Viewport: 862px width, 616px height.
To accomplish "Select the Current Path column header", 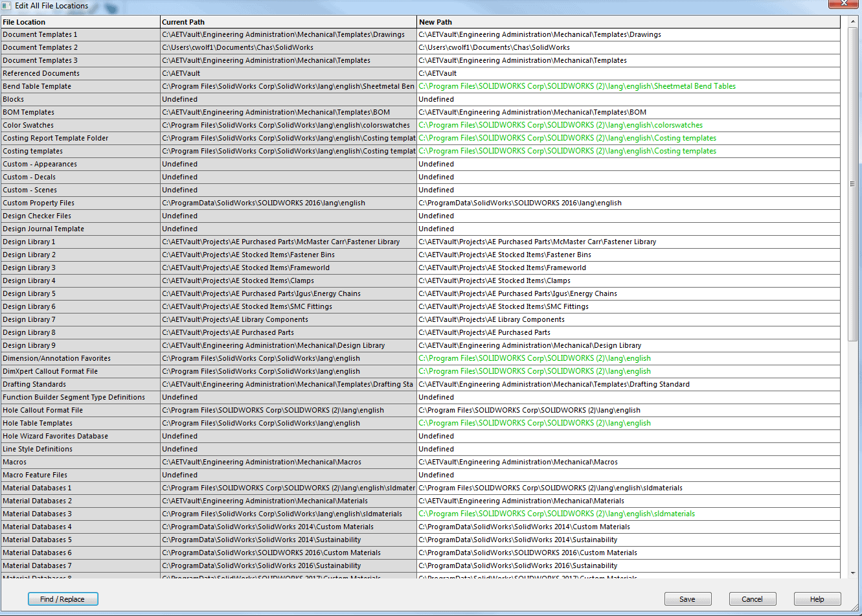I will [288, 22].
